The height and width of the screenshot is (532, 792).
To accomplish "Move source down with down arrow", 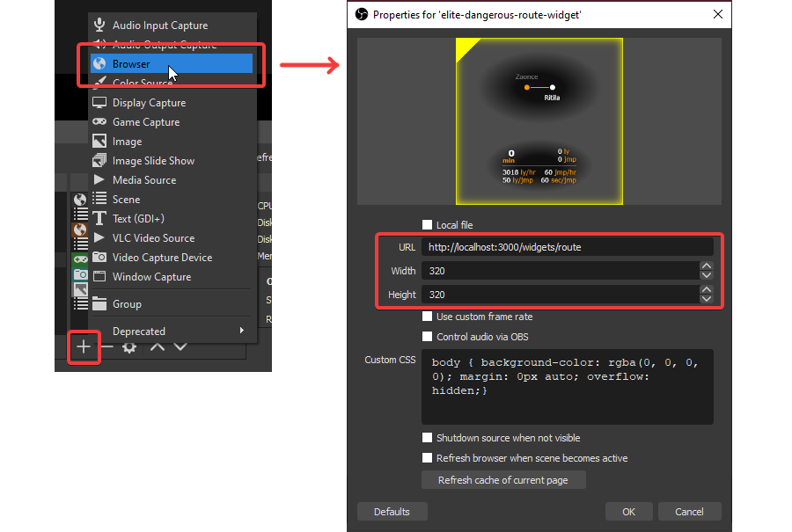I will [x=180, y=346].
